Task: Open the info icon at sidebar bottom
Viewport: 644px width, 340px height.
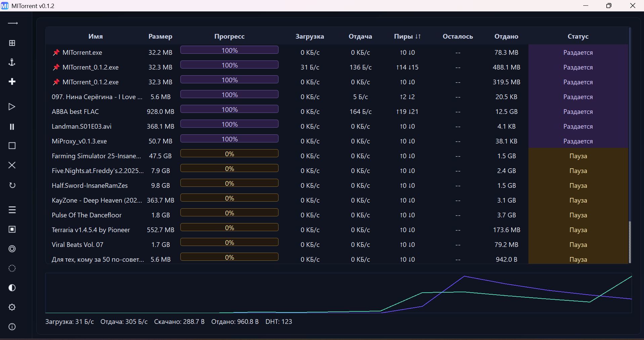Action: [x=12, y=327]
